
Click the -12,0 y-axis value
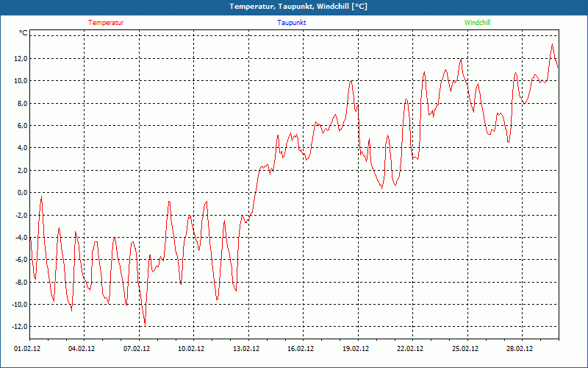[x=20, y=326]
